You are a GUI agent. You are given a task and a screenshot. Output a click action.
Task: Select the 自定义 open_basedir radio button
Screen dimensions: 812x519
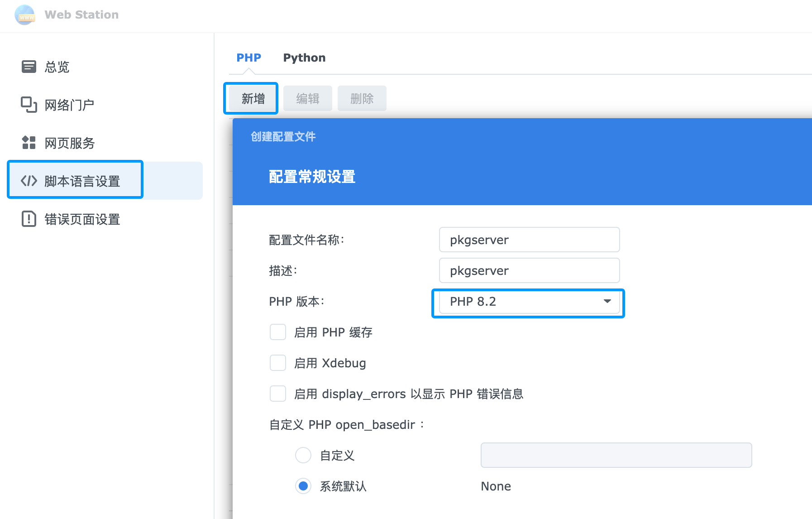point(303,455)
